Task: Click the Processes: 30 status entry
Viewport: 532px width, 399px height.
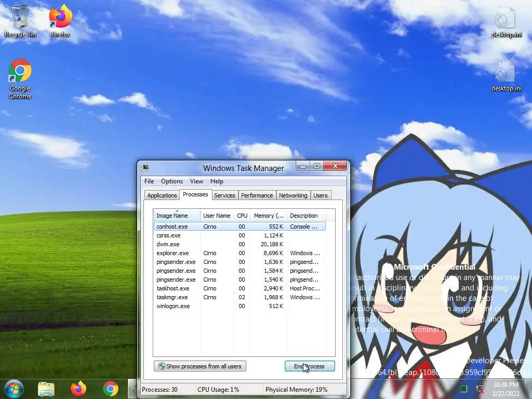Action: (x=160, y=390)
